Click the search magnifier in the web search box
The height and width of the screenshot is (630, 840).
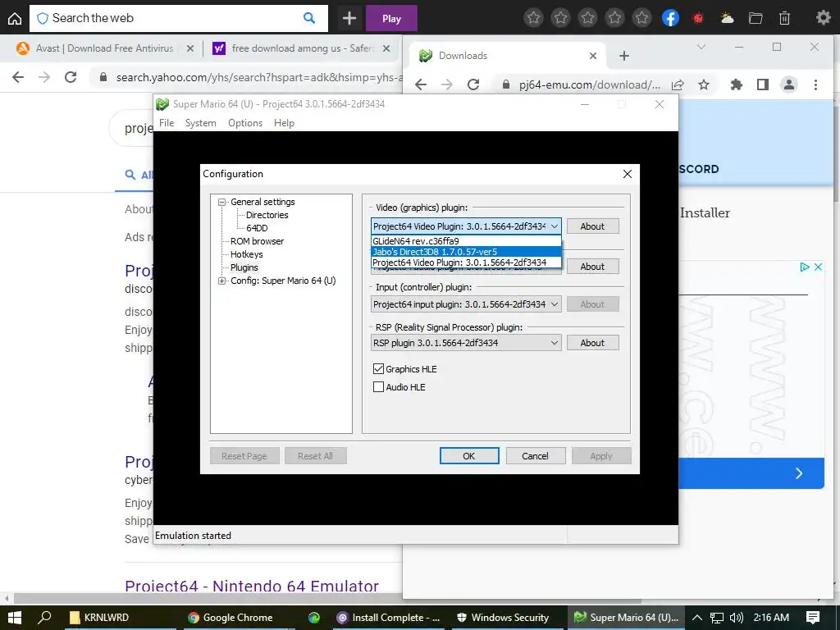coord(309,18)
